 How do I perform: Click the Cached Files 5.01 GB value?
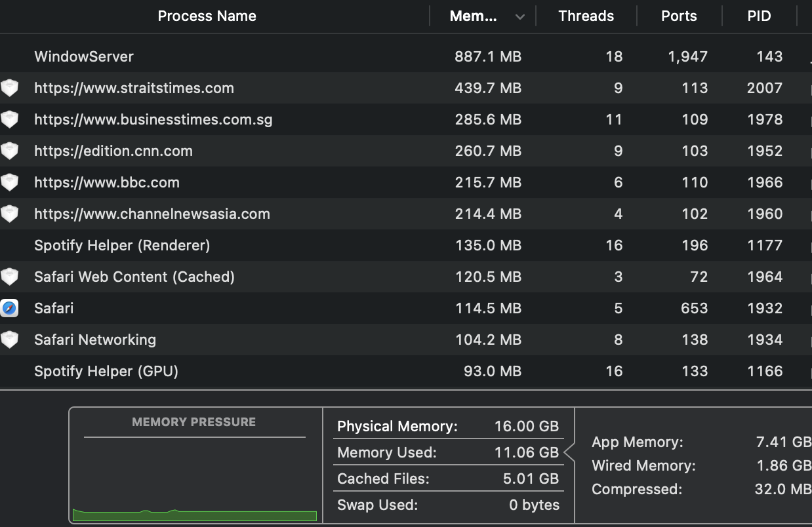[531, 478]
